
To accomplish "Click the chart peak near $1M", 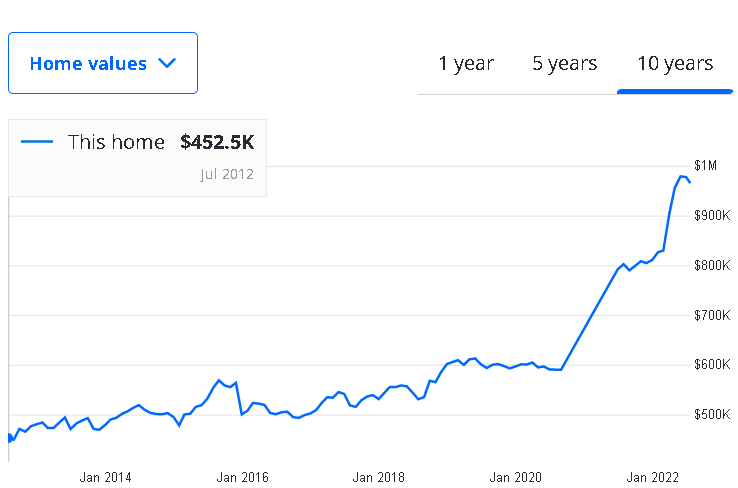I will pyautogui.click(x=681, y=176).
